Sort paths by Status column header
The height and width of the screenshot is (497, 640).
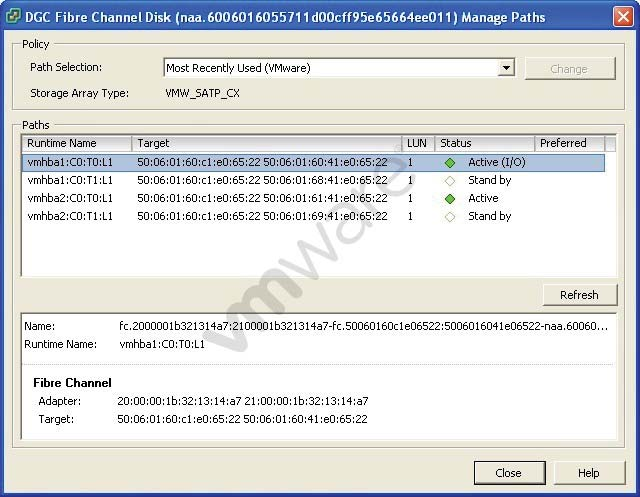click(484, 143)
